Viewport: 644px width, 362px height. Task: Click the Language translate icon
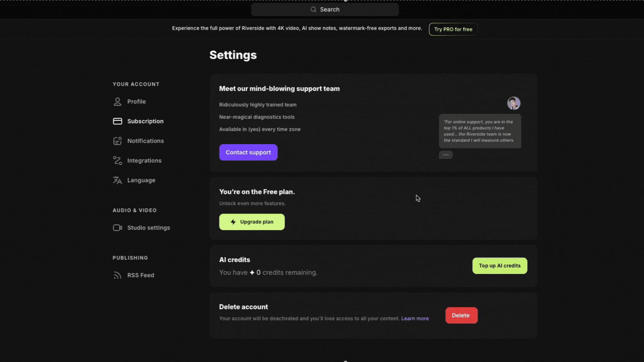(x=117, y=180)
